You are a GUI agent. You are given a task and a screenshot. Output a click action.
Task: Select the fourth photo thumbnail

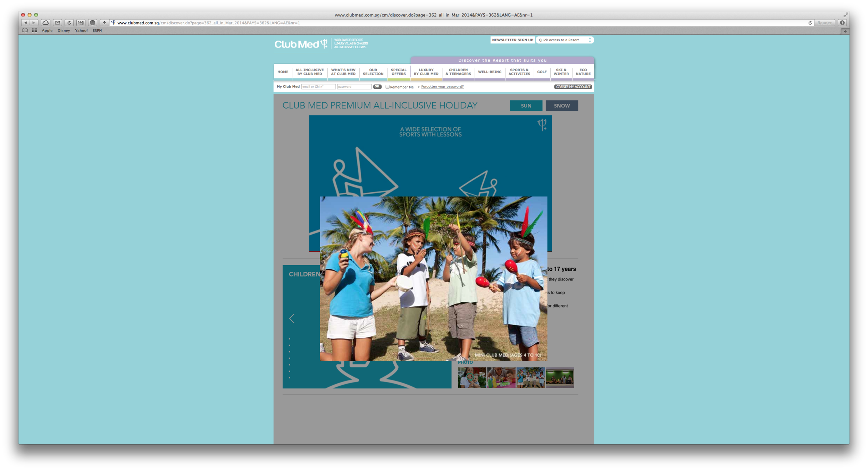tap(559, 378)
